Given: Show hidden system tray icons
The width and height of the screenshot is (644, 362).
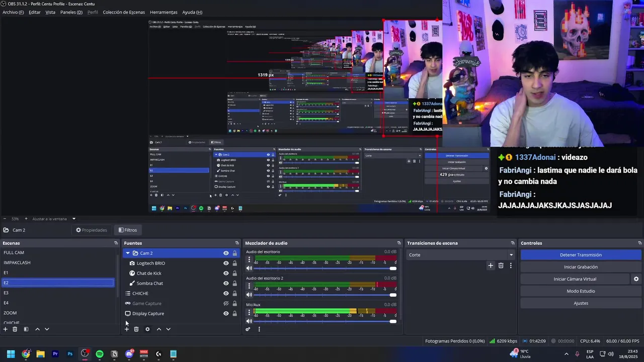Looking at the screenshot, I should [x=566, y=354].
